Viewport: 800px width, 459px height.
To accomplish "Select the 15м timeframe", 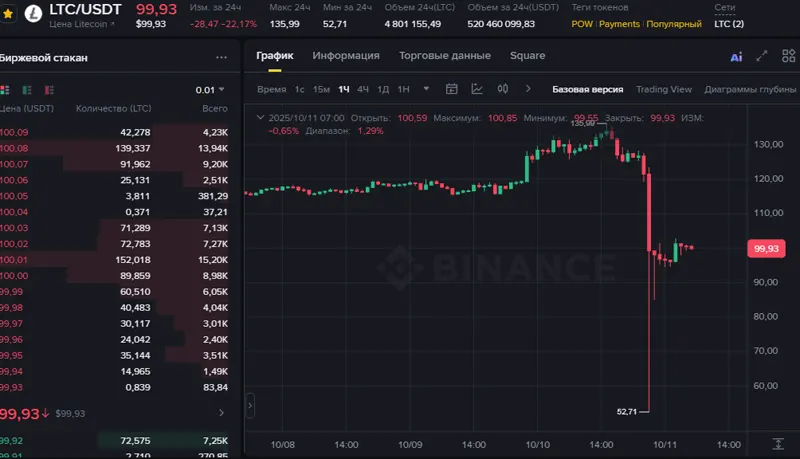I will click(321, 89).
